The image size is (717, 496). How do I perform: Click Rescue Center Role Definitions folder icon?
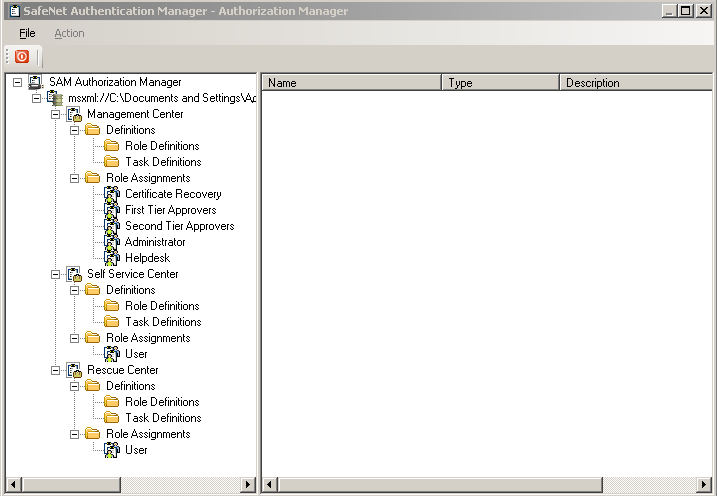[112, 402]
